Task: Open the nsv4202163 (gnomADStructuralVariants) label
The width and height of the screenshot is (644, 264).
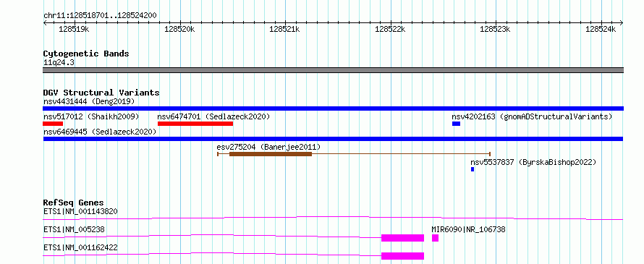Action: coord(532,116)
